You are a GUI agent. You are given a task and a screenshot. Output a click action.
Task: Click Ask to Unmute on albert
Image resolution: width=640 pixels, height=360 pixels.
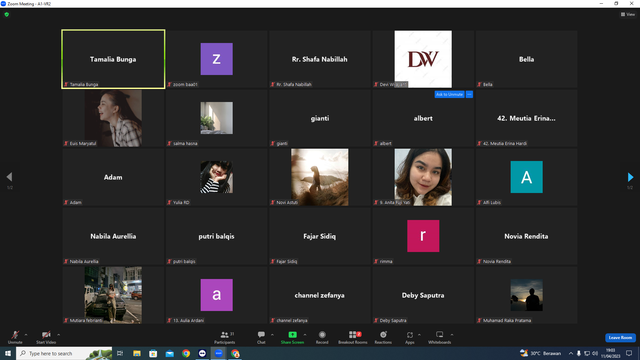pos(449,94)
